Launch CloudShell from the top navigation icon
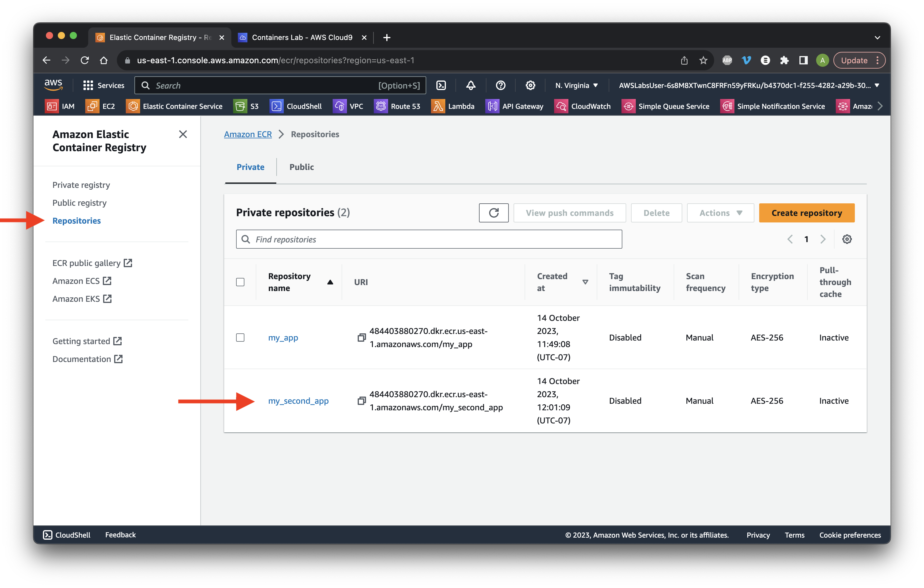The width and height of the screenshot is (924, 588). click(441, 85)
